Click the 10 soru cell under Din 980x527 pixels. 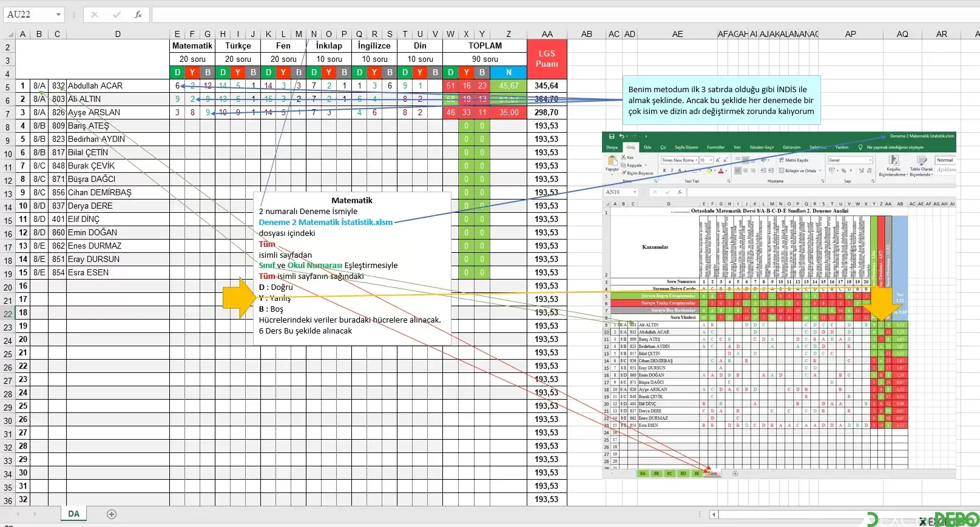coord(420,59)
